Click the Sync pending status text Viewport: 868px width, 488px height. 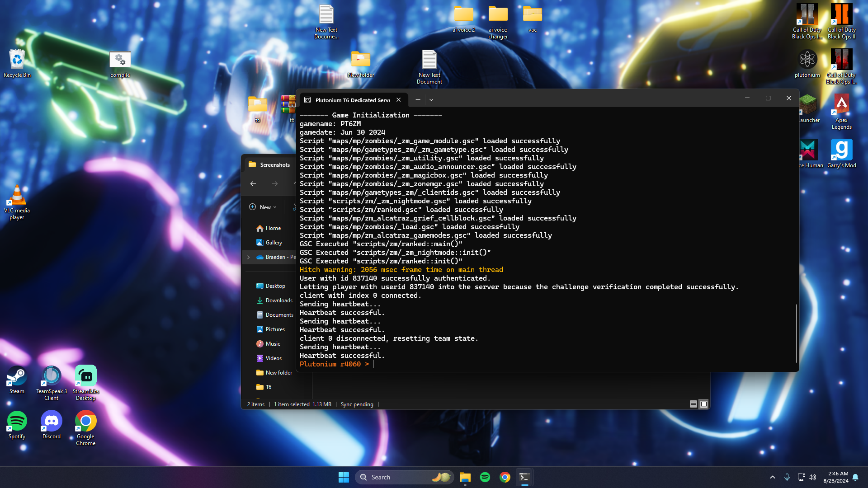point(357,404)
